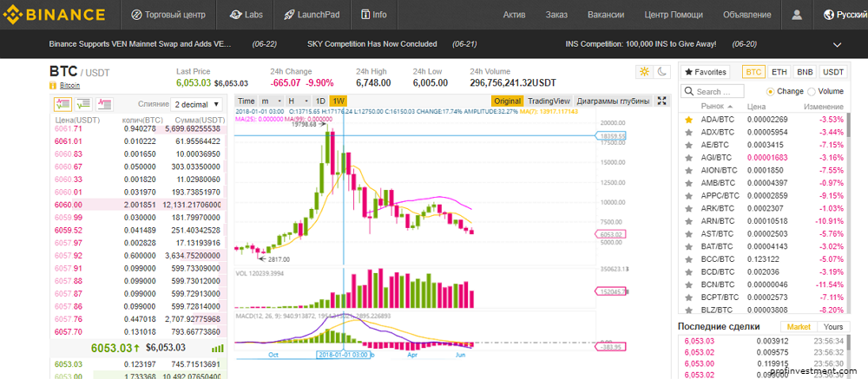Open VEN Mainnet Swap announcement
Screen dimensions: 868x379
coord(140,43)
